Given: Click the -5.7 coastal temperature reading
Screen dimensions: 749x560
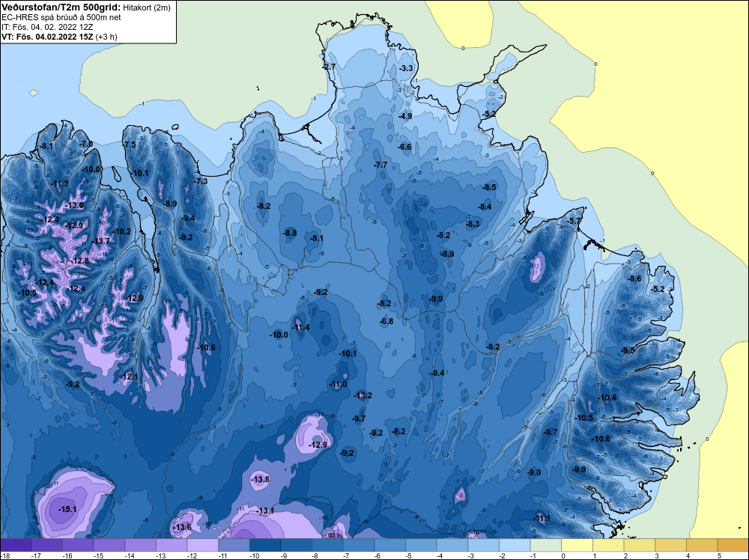Looking at the screenshot, I should pyautogui.click(x=574, y=221).
